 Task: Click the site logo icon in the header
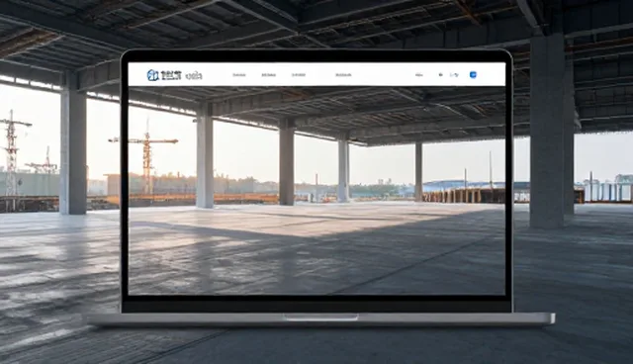(152, 75)
